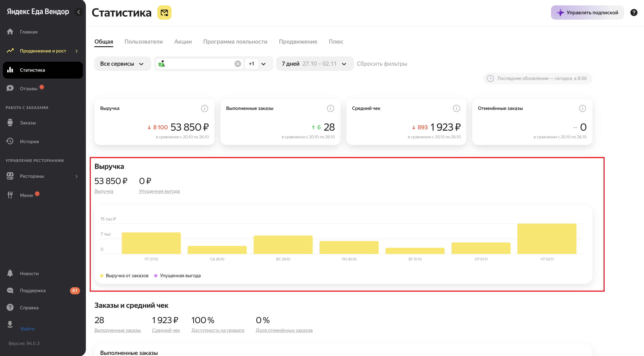This screenshot has width=644, height=356.
Task: Click the Выйти link in sidebar
Action: 28,329
